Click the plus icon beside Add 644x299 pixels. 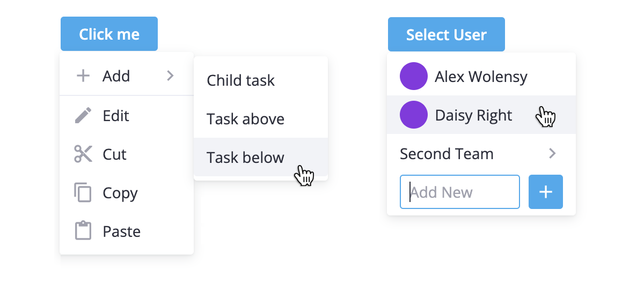pyautogui.click(x=83, y=76)
